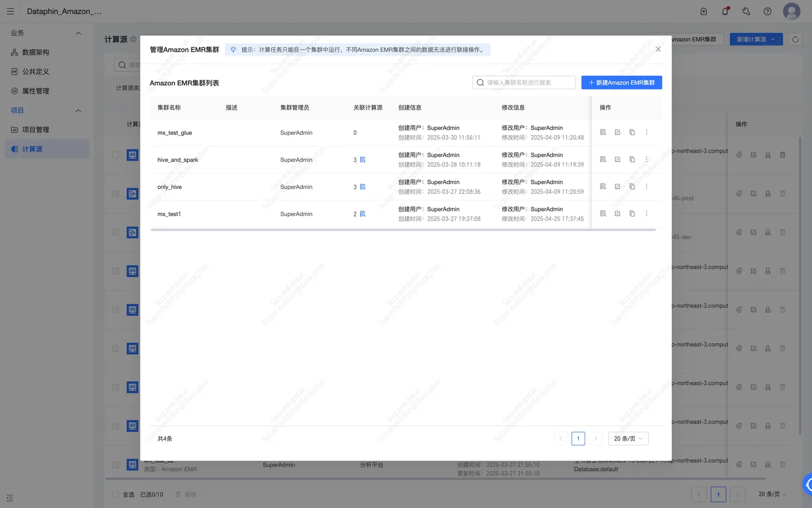The image size is (812, 508).
Task: Edit the mx_test_glue cluster
Action: [618, 132]
